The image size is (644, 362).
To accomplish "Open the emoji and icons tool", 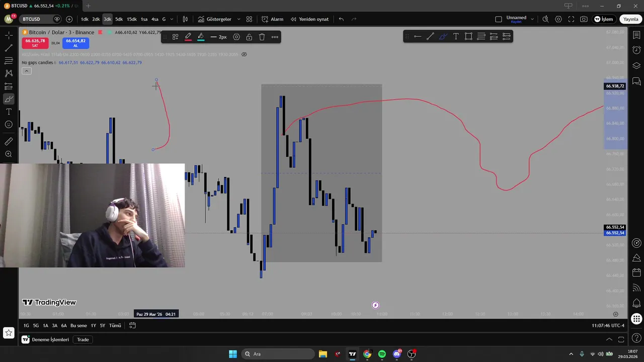I will pyautogui.click(x=9, y=125).
